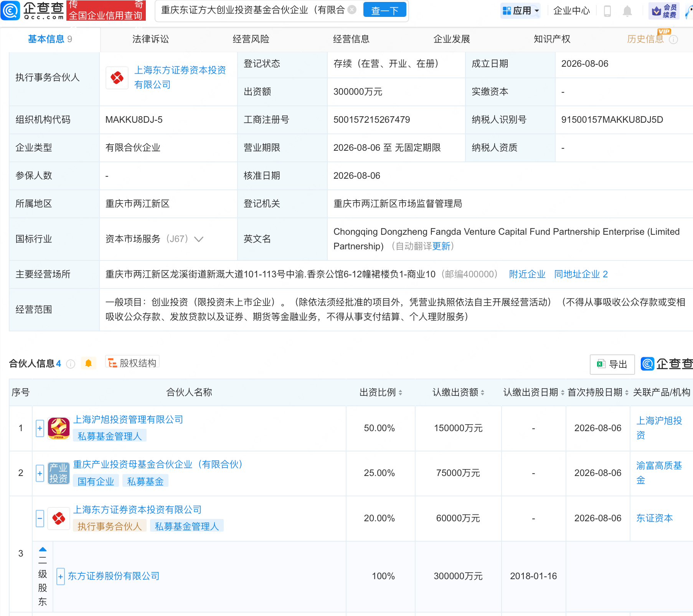Open 东方证券股份有限公司 shareholder link
The width and height of the screenshot is (693, 616).
point(114,576)
